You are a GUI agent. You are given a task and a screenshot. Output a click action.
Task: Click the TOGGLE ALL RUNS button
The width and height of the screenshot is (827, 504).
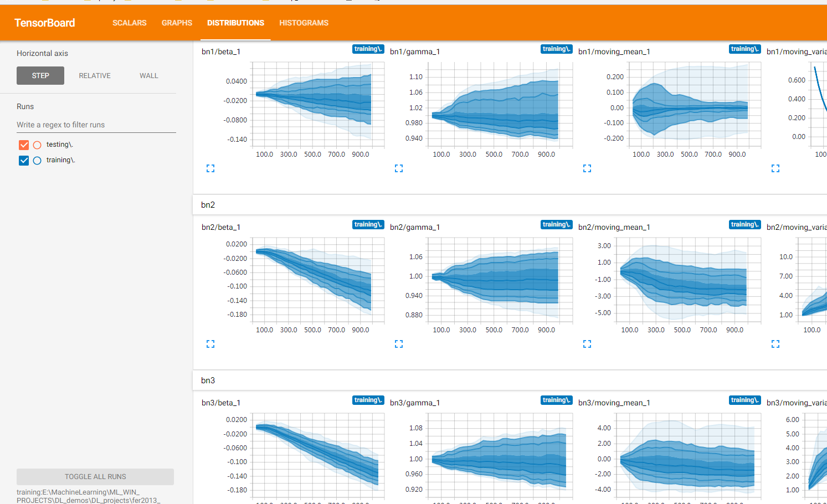point(95,476)
